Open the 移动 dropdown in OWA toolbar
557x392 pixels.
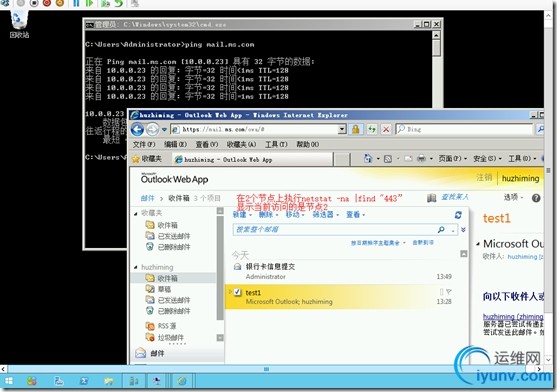click(x=295, y=215)
